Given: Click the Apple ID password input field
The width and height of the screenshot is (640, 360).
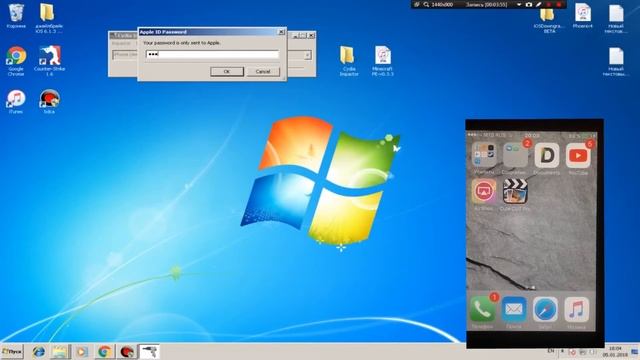Looking at the screenshot, I should point(212,54).
